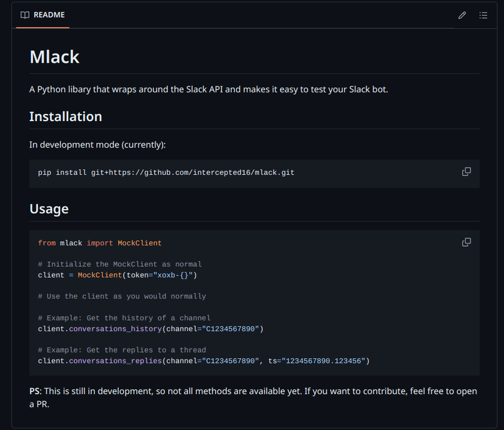Copy the pip install command

point(466,172)
